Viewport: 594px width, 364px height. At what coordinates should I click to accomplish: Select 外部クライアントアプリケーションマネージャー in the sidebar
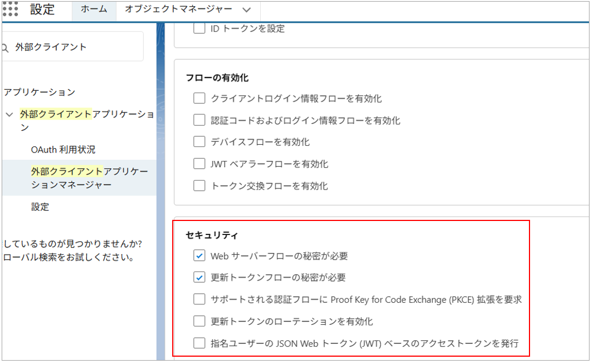coord(89,178)
